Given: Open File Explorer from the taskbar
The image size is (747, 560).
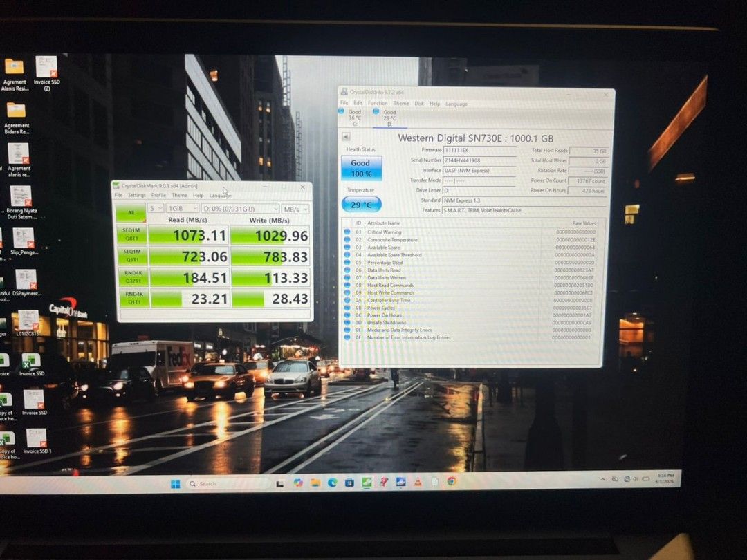Looking at the screenshot, I should [x=315, y=483].
